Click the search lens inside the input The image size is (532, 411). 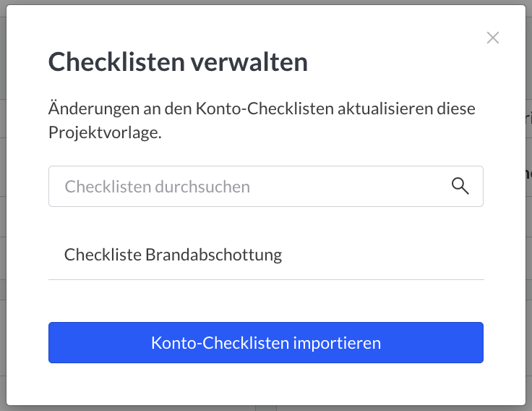coord(460,186)
